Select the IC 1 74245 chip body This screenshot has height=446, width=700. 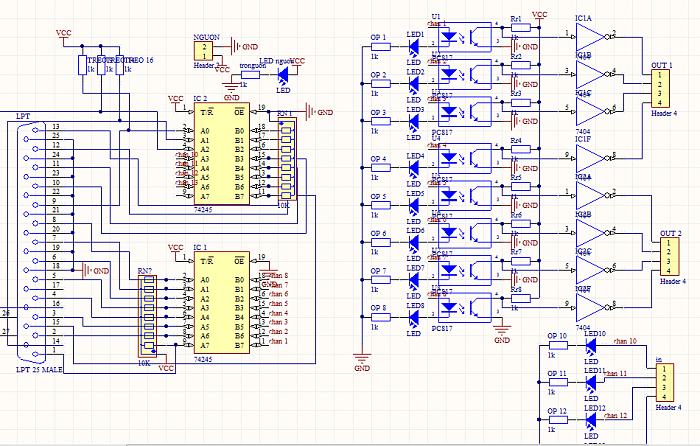tap(221, 303)
